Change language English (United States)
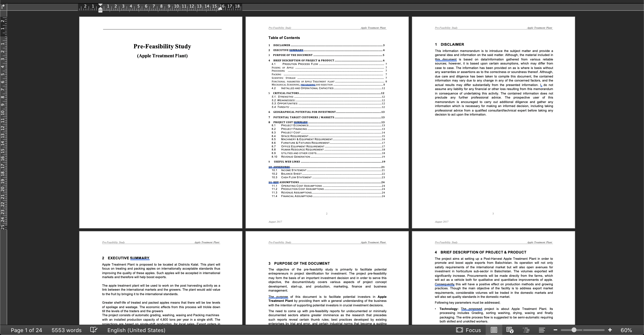Screen dimensions: 644x335 pos(136,330)
